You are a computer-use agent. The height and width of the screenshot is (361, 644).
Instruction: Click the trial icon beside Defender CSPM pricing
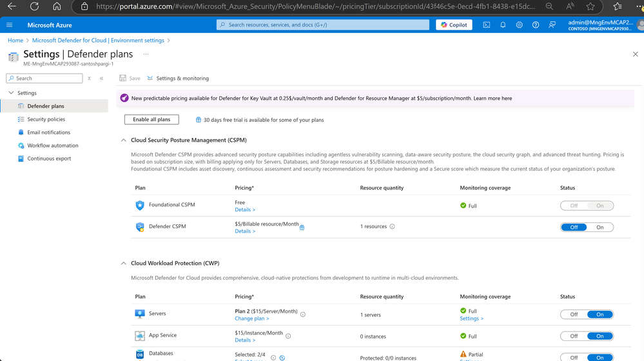pyautogui.click(x=302, y=228)
